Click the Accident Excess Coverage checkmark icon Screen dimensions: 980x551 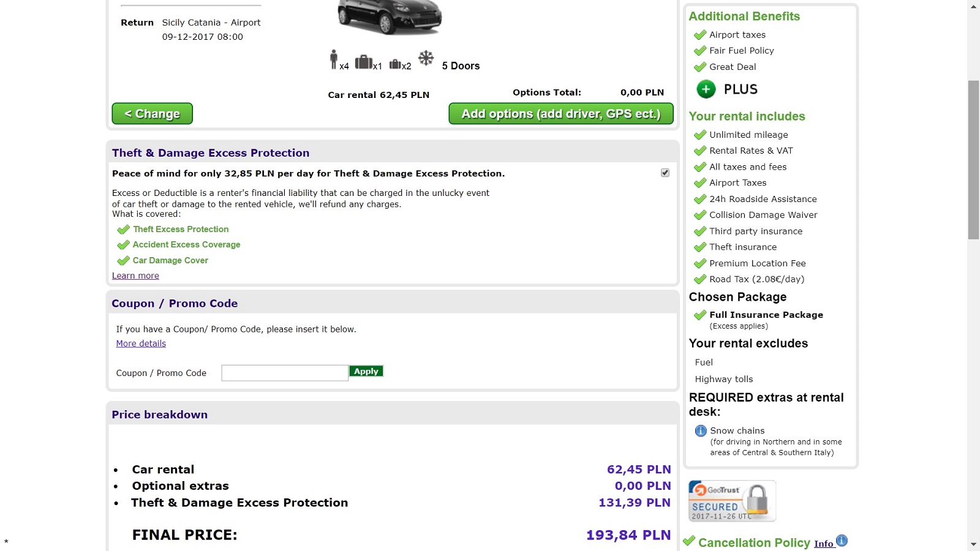[x=123, y=245]
